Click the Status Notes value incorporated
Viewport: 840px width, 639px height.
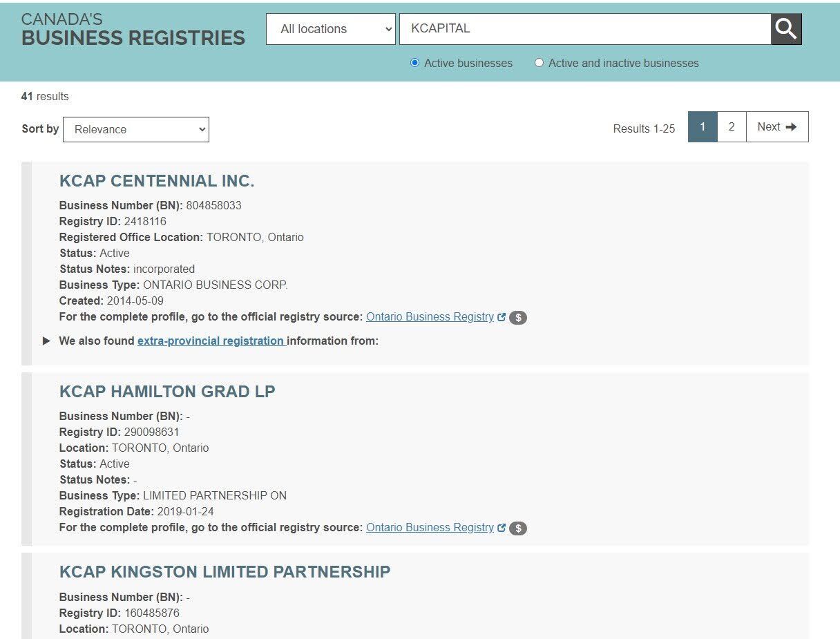point(164,269)
